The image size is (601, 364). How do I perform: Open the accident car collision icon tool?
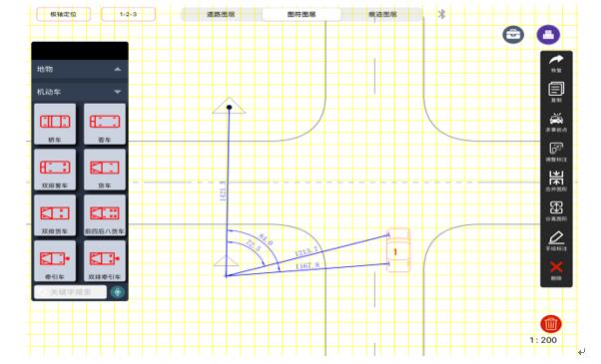pos(556,123)
